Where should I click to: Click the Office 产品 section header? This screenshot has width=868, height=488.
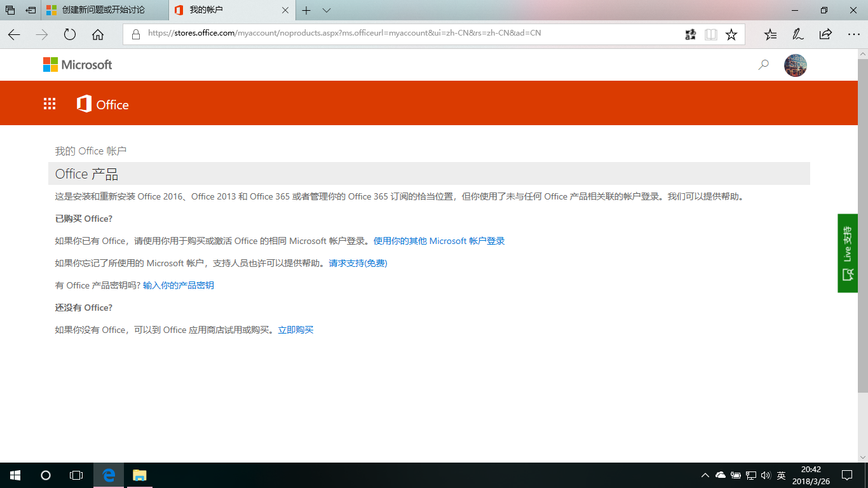click(429, 173)
